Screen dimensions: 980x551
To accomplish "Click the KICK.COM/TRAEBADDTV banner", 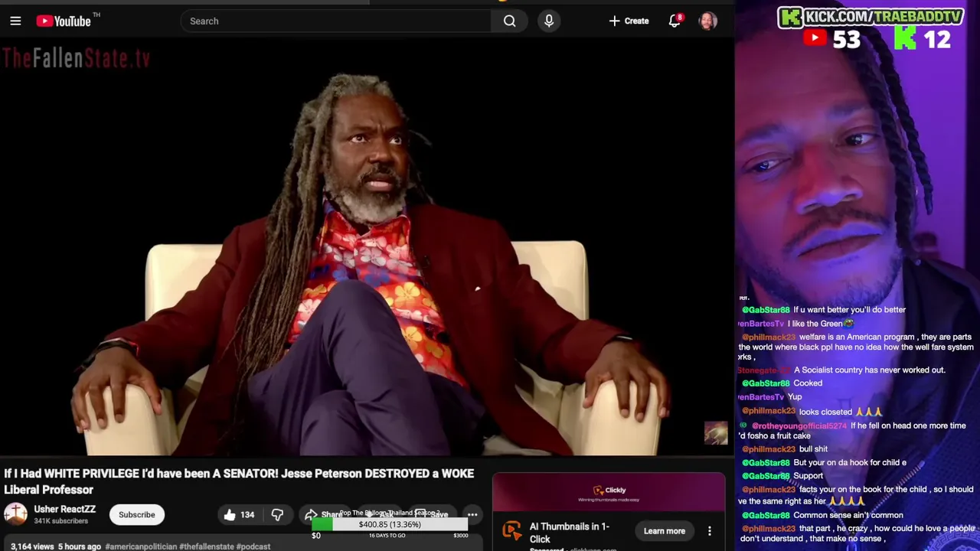I will pos(871,17).
